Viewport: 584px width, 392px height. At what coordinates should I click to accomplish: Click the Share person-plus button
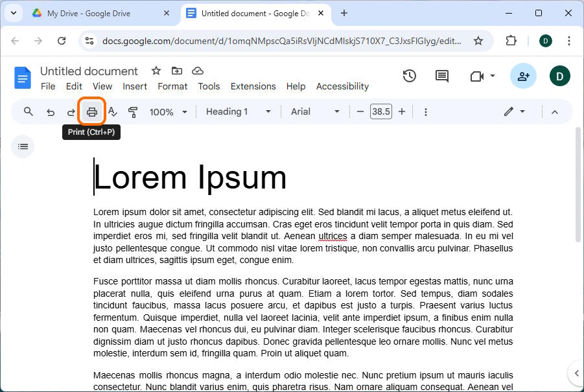pos(523,76)
